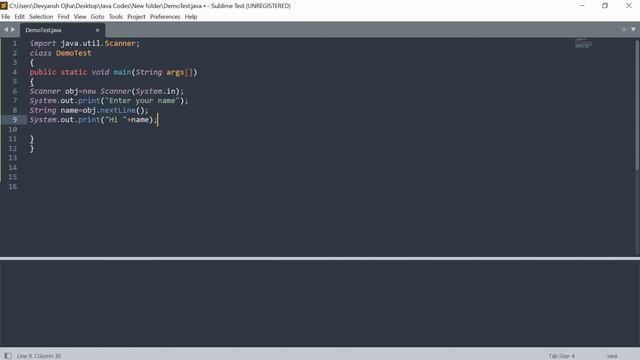Open the View menu

click(80, 17)
